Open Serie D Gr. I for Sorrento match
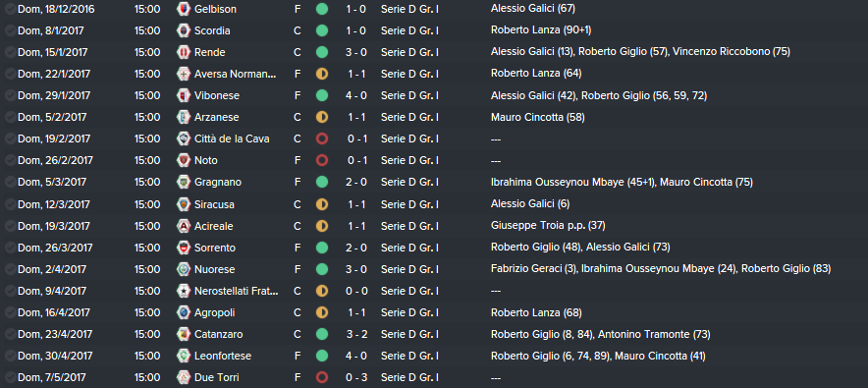Image resolution: width=868 pixels, height=388 pixels. [409, 248]
